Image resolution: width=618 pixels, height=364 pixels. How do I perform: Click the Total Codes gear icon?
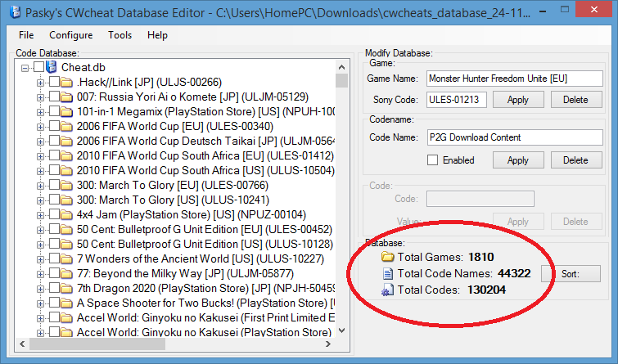388,289
